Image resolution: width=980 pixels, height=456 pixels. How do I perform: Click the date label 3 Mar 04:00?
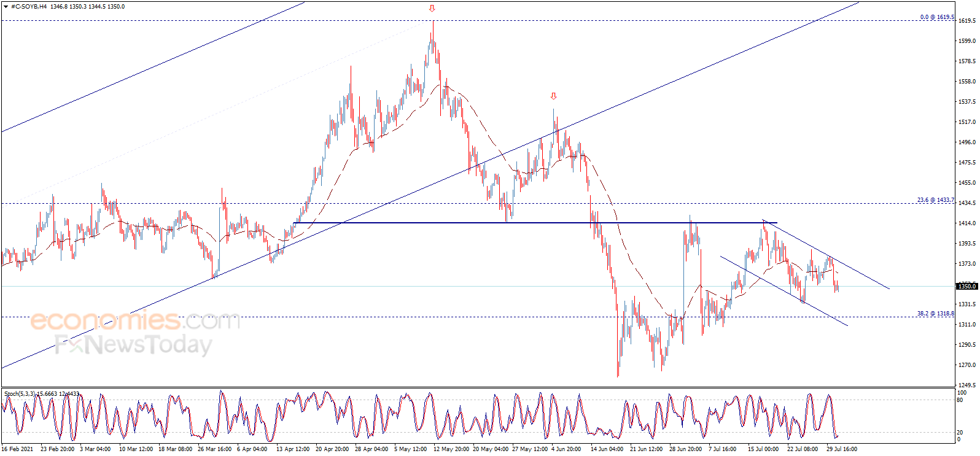95,449
